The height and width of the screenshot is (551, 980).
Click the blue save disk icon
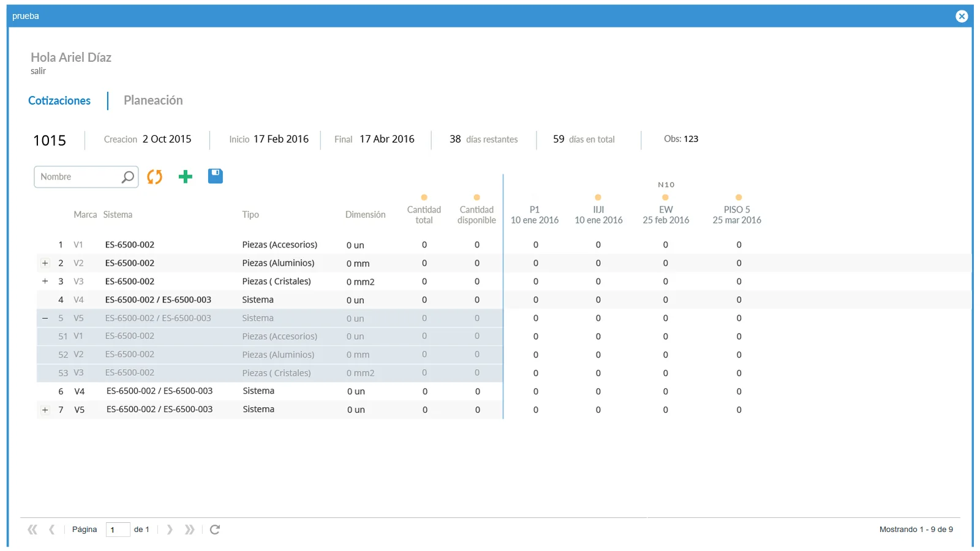click(x=216, y=176)
